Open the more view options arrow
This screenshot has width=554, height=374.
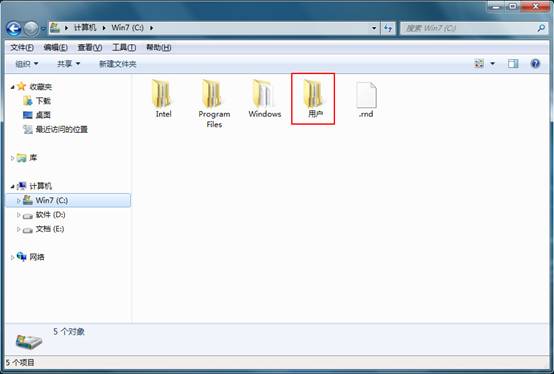[493, 64]
